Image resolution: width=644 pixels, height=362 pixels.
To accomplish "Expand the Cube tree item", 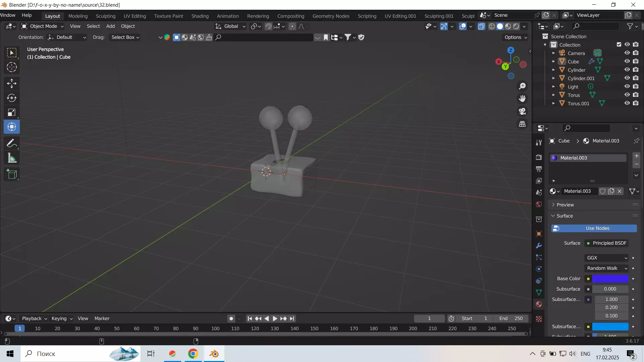I will [553, 61].
